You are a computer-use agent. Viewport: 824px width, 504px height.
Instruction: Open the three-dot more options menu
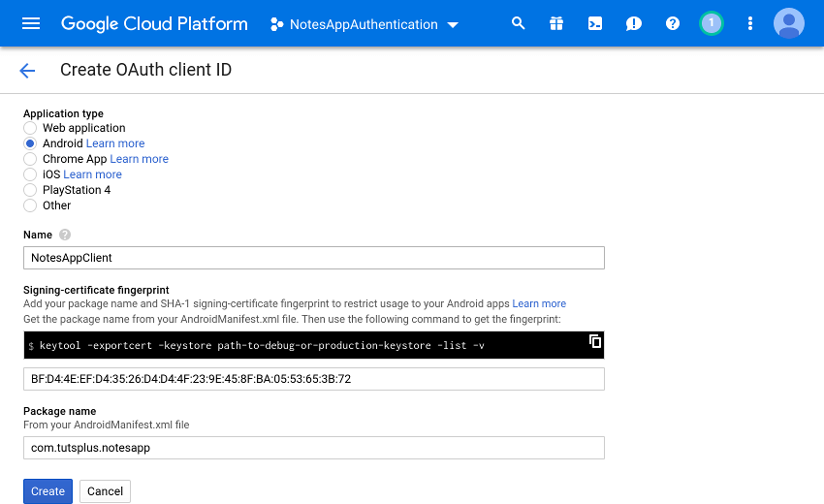click(x=749, y=23)
